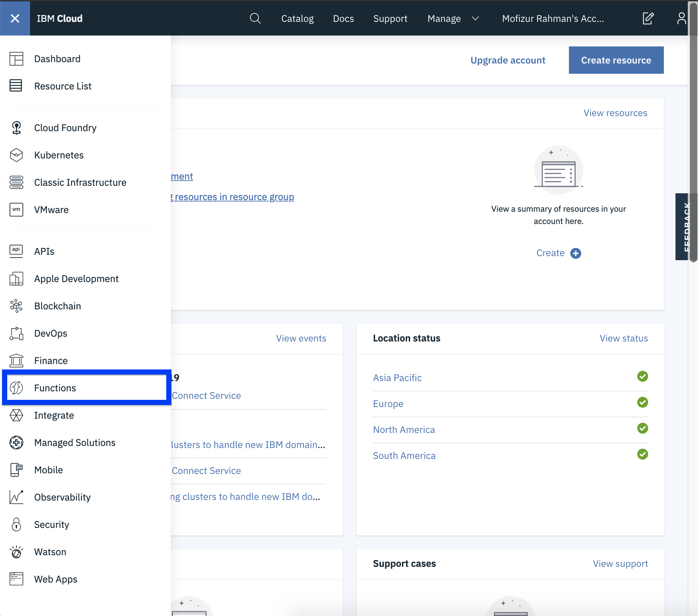Click the APIs icon
This screenshot has height=616, width=698.
[x=16, y=251]
